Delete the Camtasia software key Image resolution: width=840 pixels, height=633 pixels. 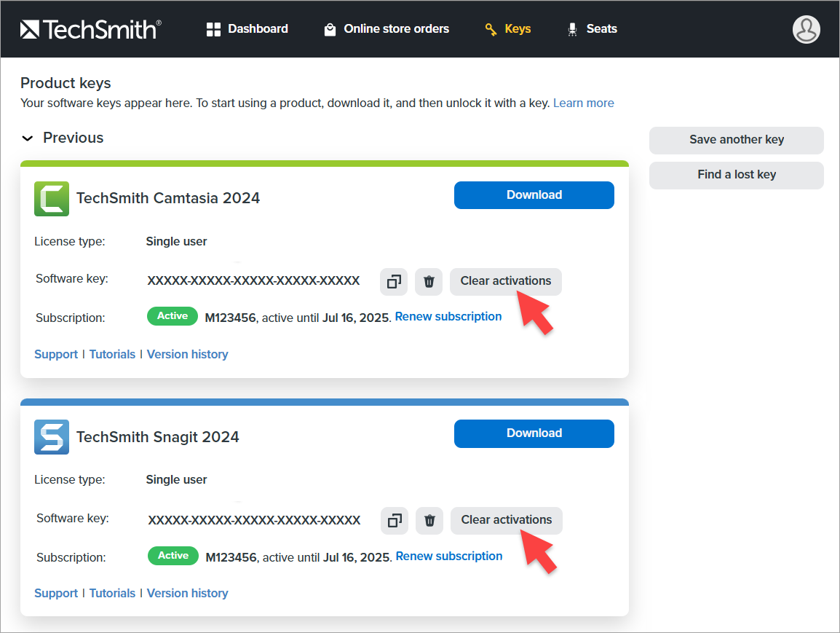(429, 281)
